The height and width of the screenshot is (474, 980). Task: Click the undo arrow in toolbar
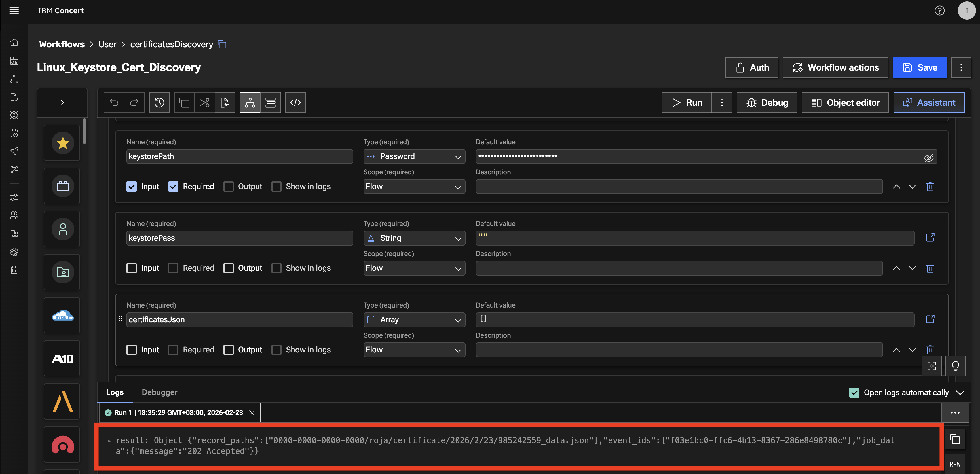114,103
